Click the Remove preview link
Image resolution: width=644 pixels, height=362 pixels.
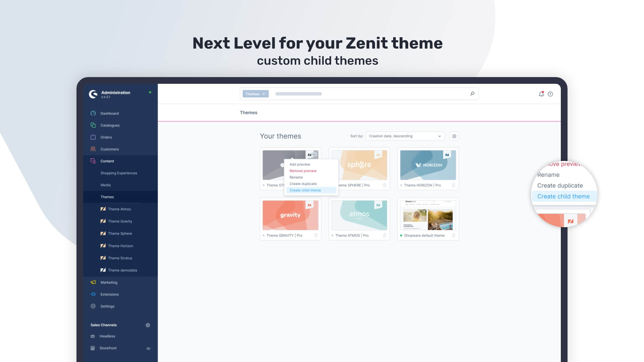(x=303, y=171)
